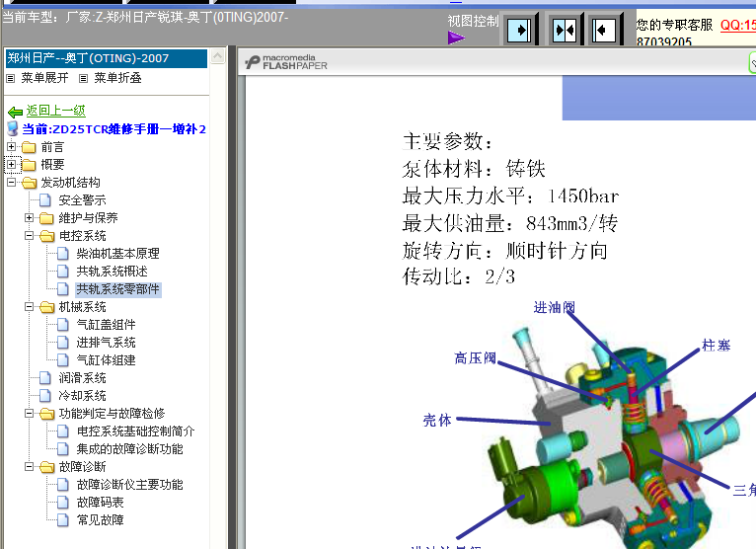Click the Macromedia FlashPaper logo
756x549 pixels.
286,62
